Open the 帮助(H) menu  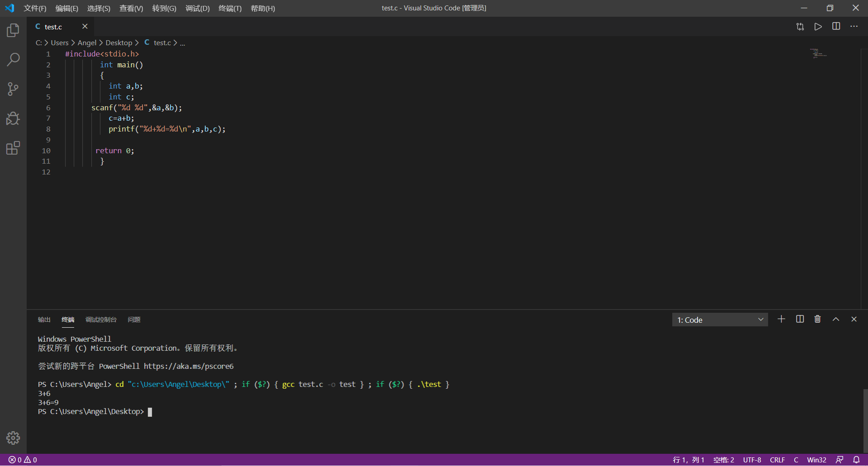point(263,8)
